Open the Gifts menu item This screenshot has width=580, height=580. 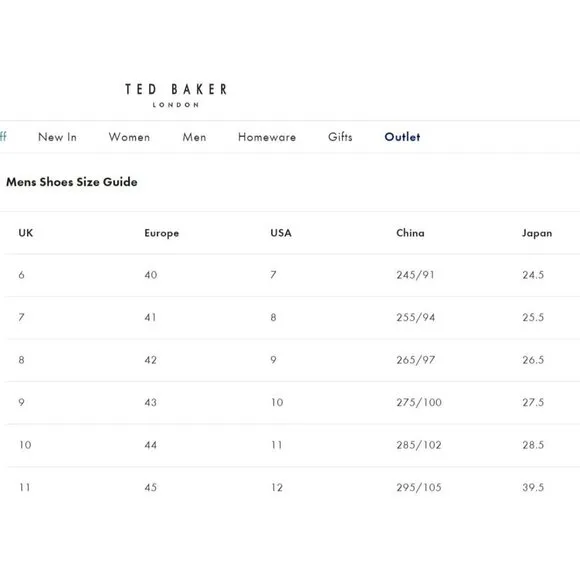(x=340, y=137)
